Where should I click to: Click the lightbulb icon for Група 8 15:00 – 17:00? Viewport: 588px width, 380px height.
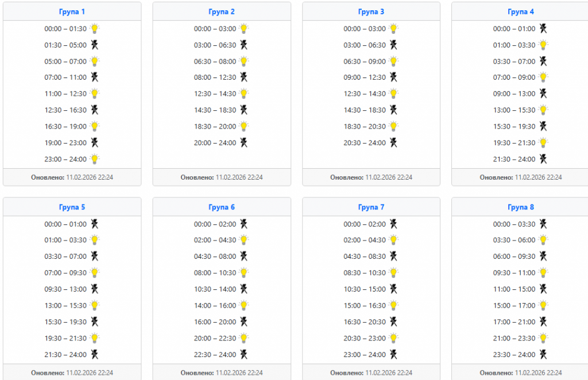coord(543,305)
